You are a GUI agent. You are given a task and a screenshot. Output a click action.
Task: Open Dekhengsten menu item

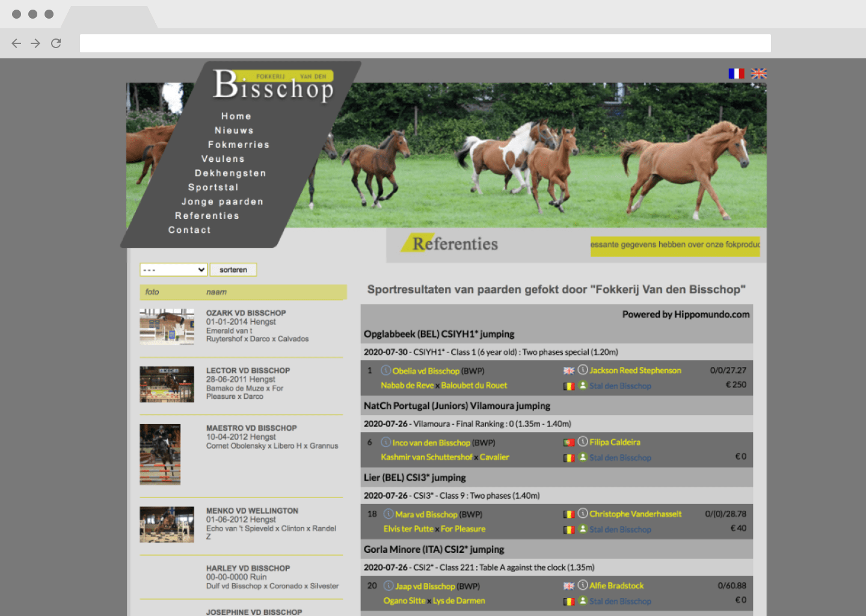tap(230, 173)
